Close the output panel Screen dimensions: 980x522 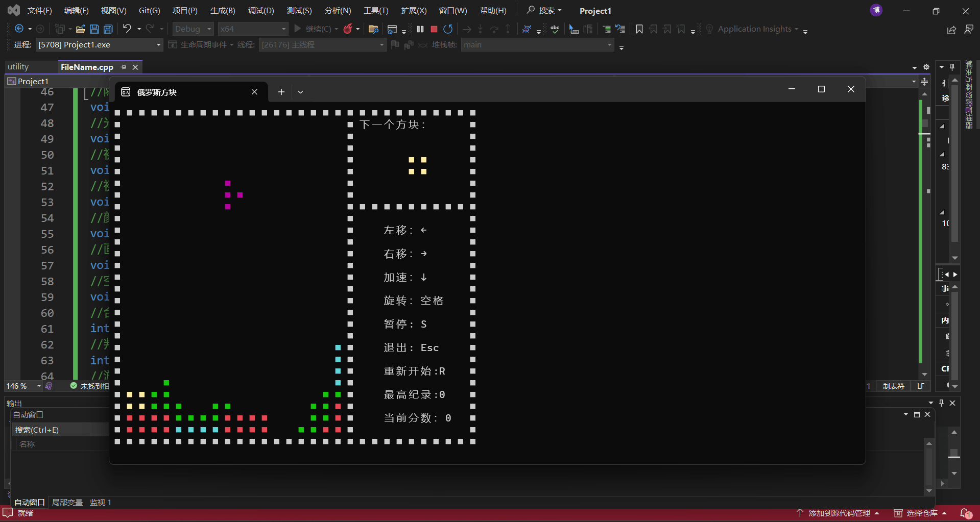coord(952,403)
